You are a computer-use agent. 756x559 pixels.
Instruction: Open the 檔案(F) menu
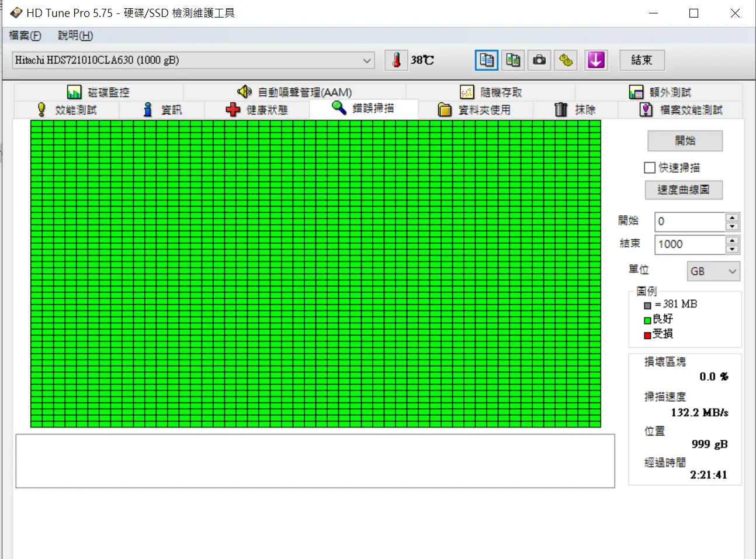(x=25, y=36)
